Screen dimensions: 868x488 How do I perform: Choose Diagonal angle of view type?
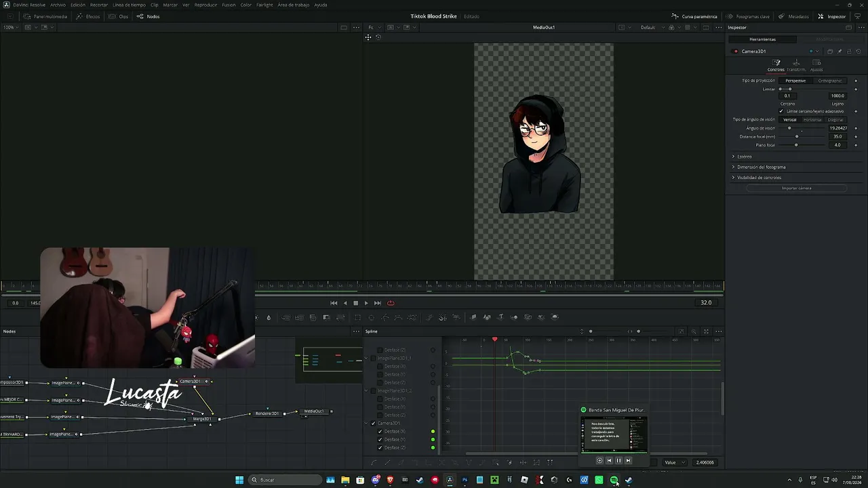[x=835, y=119]
